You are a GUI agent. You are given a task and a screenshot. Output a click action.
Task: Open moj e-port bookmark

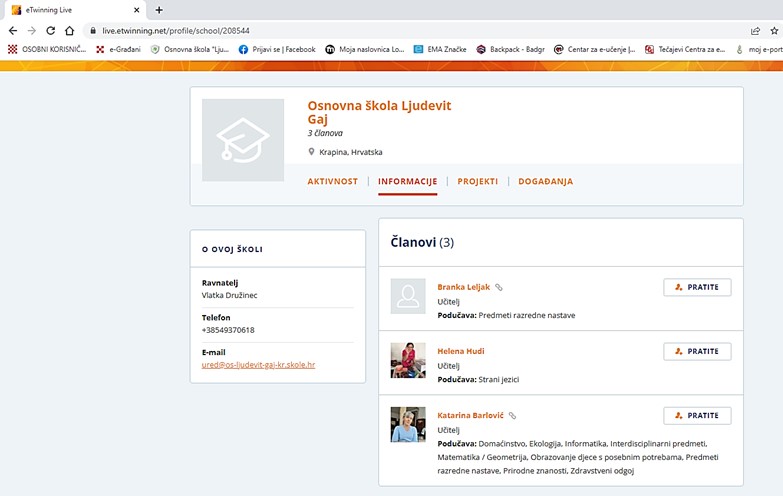coord(759,49)
